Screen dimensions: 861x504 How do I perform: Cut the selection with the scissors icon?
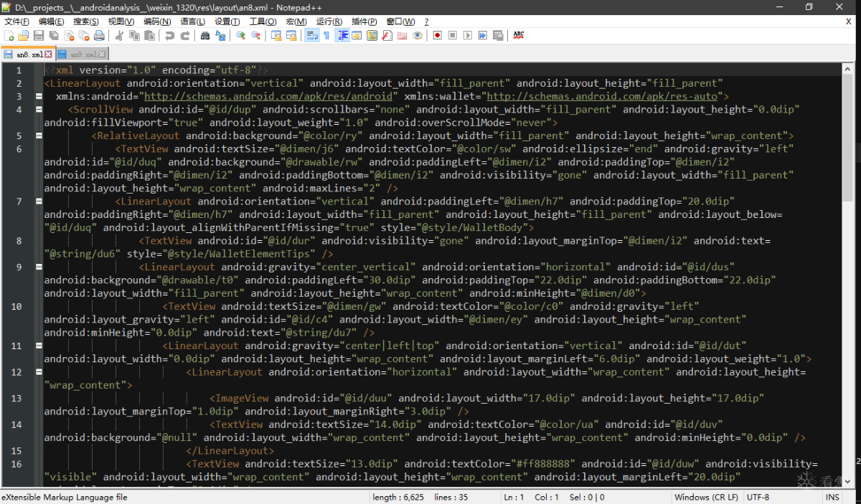(119, 35)
